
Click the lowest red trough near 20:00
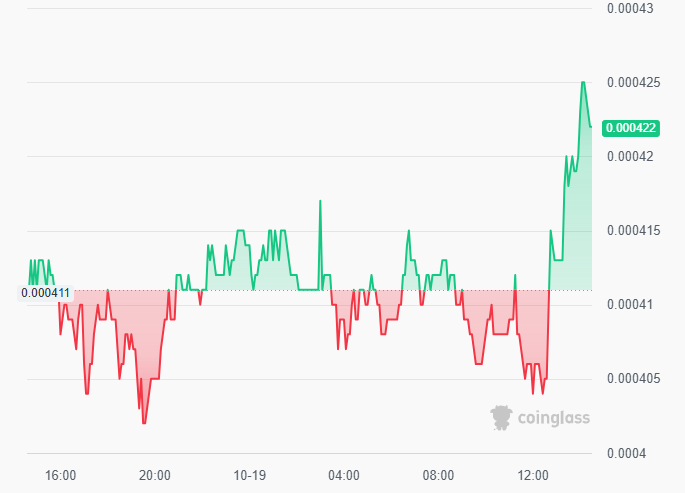pos(144,423)
